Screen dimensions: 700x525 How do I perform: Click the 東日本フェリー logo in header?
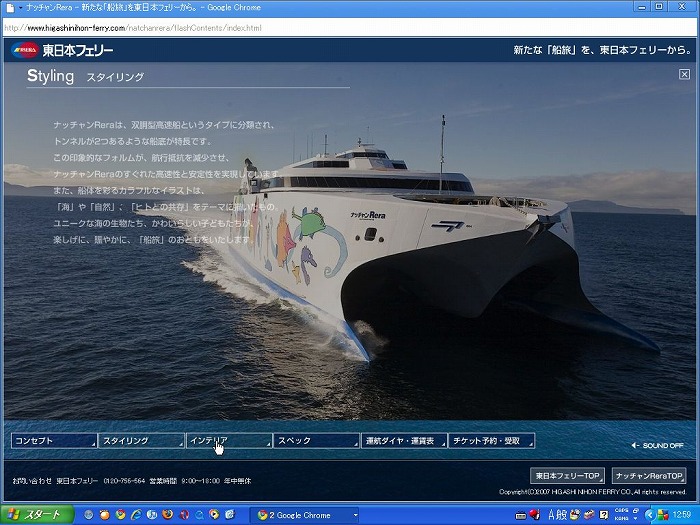(x=62, y=50)
